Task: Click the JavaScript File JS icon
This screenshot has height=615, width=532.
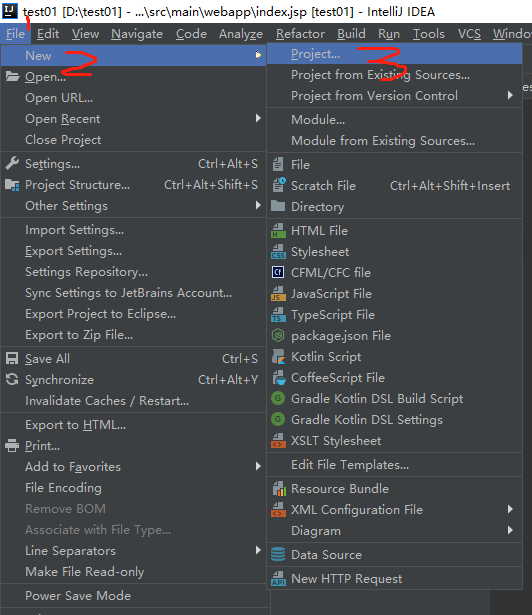Action: tap(278, 293)
